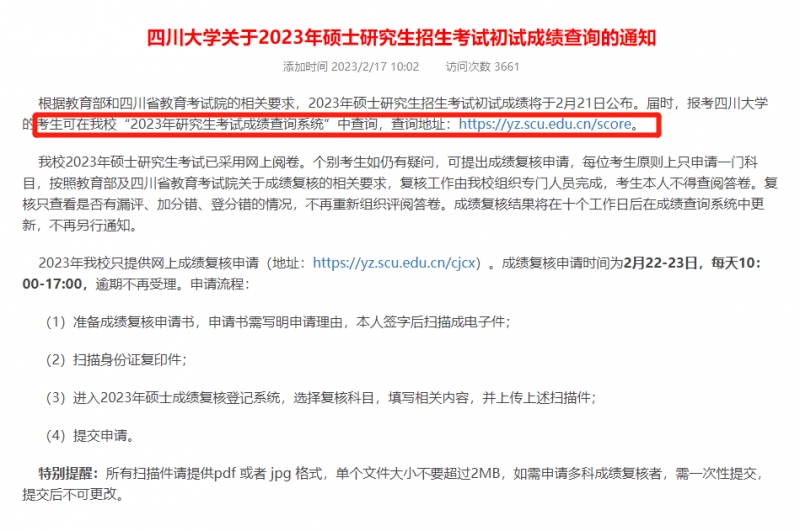Viewport: 800px width, 531px height.
Task: Open the yz.scu.edu.cn/score link
Action: (545, 124)
